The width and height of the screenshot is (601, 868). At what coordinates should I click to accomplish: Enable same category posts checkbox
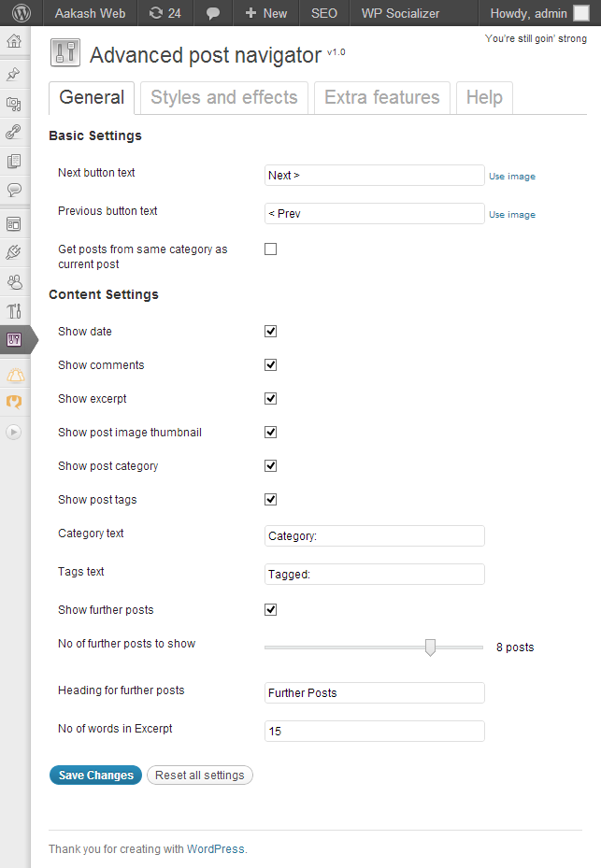pyautogui.click(x=271, y=249)
